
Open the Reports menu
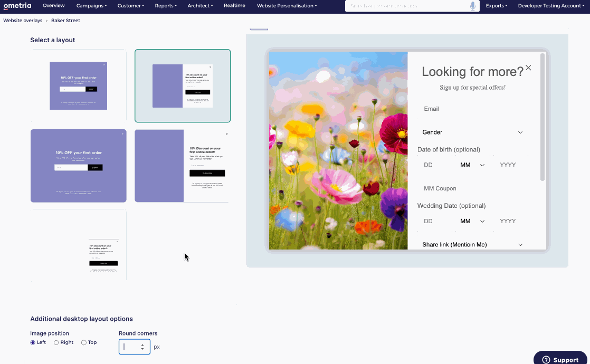click(166, 6)
